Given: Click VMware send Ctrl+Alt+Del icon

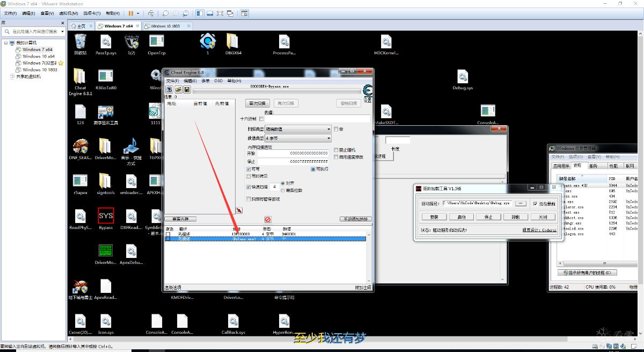Looking at the screenshot, I should point(151,13).
